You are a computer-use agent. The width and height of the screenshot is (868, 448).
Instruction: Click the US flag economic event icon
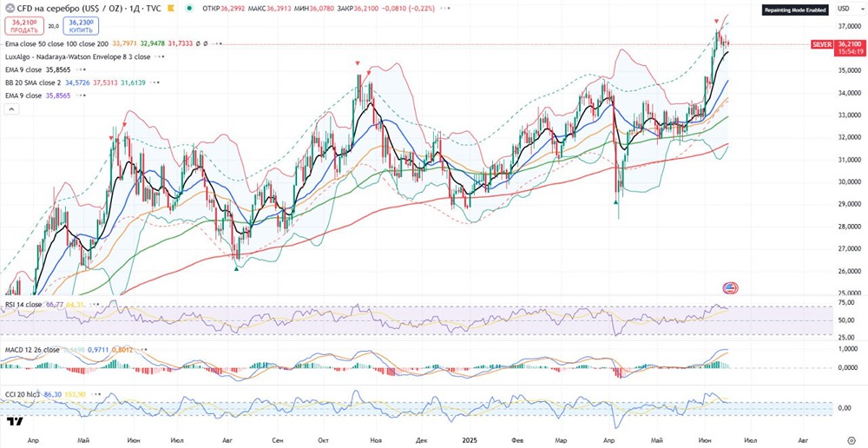(x=730, y=288)
